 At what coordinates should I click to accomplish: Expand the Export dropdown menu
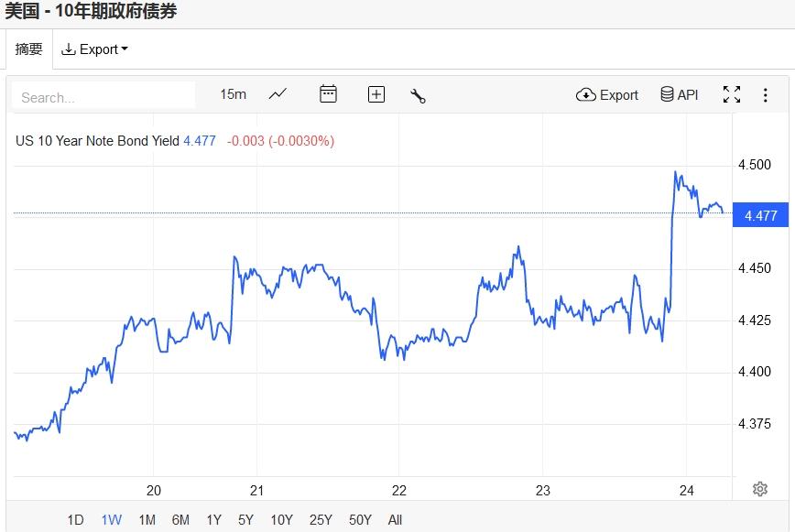[x=94, y=49]
